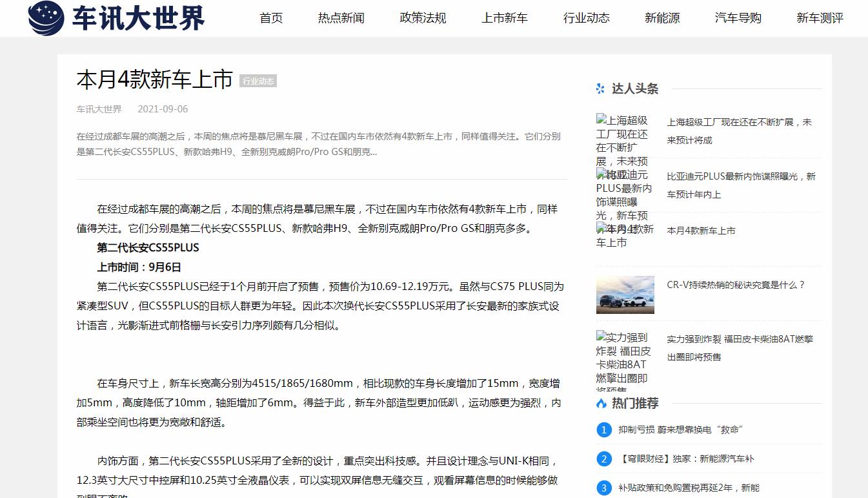Open the 实力强到炸裂 福田皮卡 article link
This screenshot has width=868, height=498.
coord(740,348)
